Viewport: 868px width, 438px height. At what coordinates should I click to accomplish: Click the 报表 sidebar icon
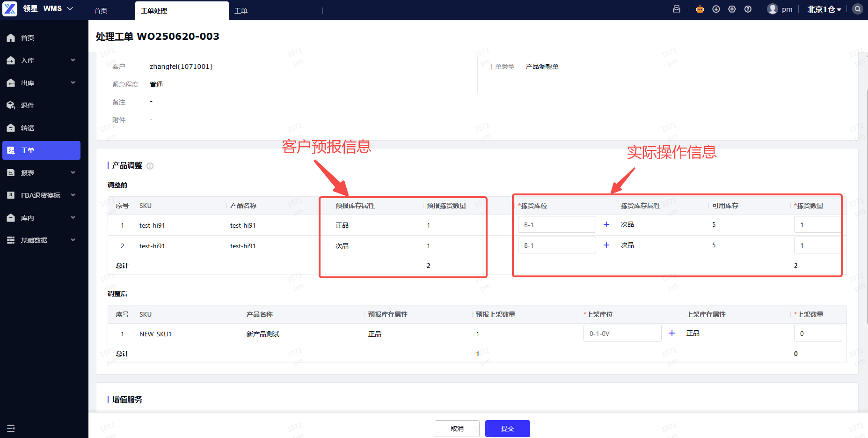tap(11, 173)
